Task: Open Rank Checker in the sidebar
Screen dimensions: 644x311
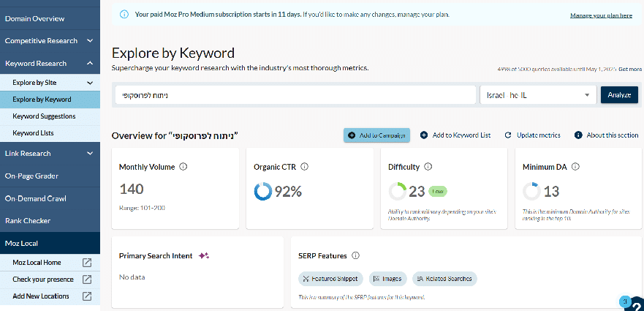Action: 50,221
